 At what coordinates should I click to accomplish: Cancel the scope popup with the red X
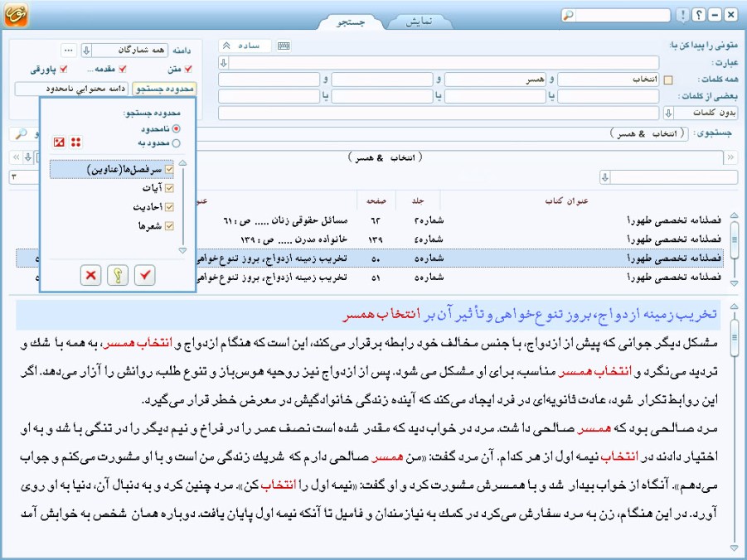pyautogui.click(x=90, y=275)
